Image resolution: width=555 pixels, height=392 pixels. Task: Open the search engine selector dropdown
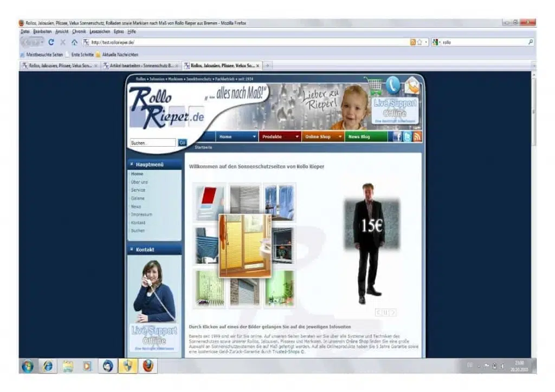click(436, 42)
